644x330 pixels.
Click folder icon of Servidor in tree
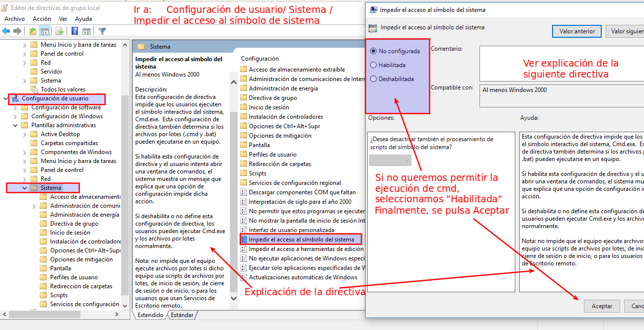coord(34,72)
